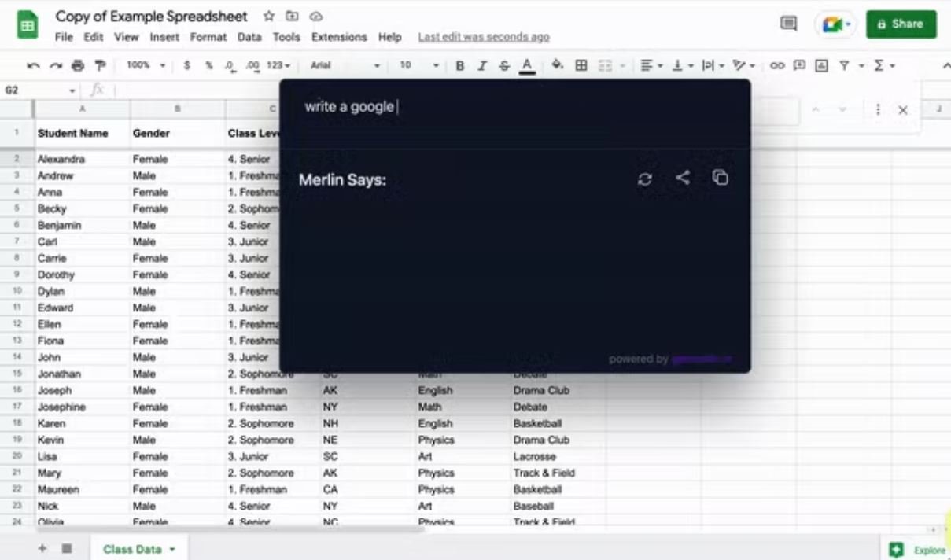Open the Edit menu
This screenshot has height=560, width=951.
pyautogui.click(x=94, y=37)
